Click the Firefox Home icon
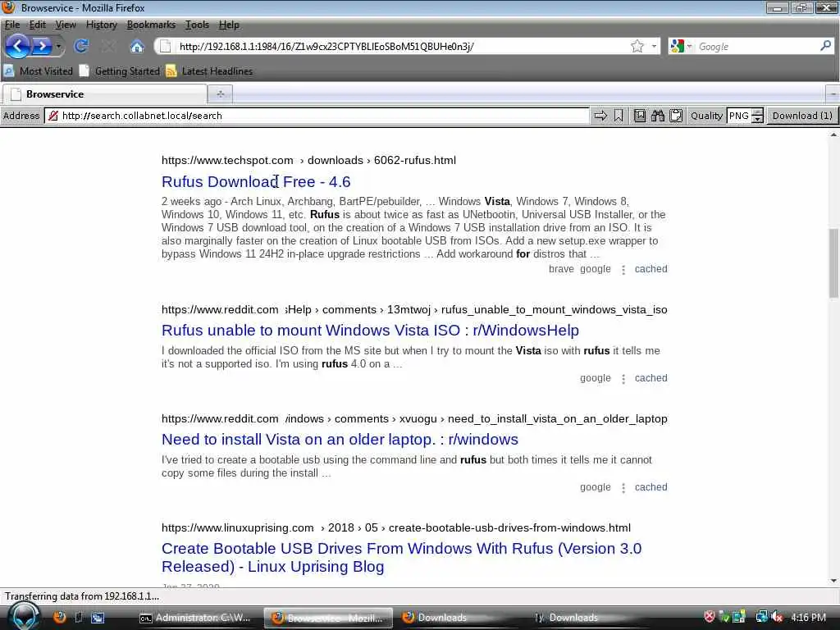This screenshot has width=840, height=630. point(137,47)
